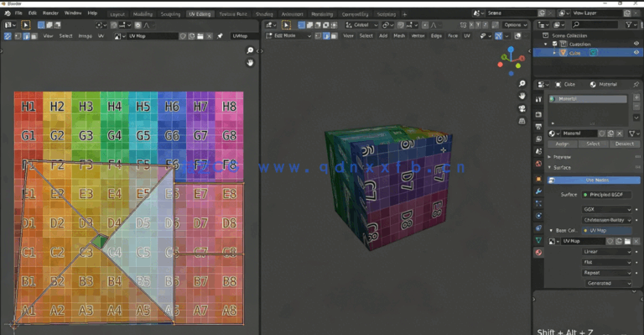The height and width of the screenshot is (335, 644).
Task: Hide Cube in outliner
Action: [x=636, y=53]
